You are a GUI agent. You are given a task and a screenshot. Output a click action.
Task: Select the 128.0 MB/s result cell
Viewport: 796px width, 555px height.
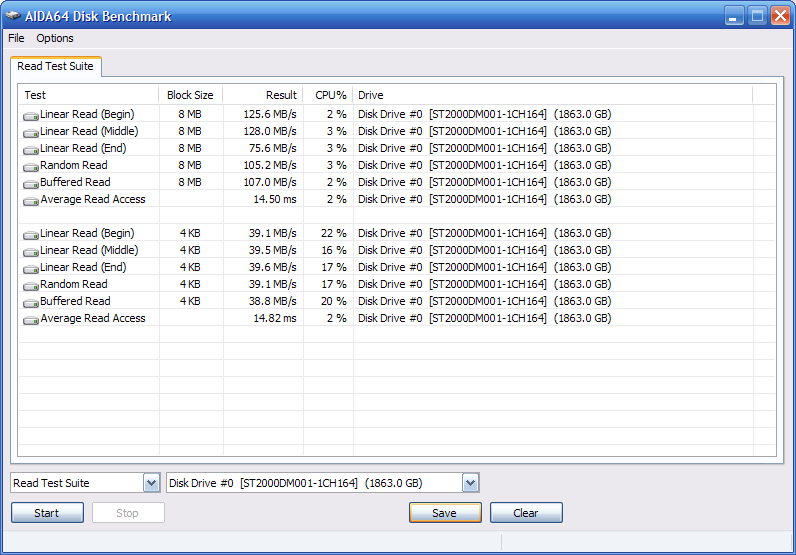point(270,131)
